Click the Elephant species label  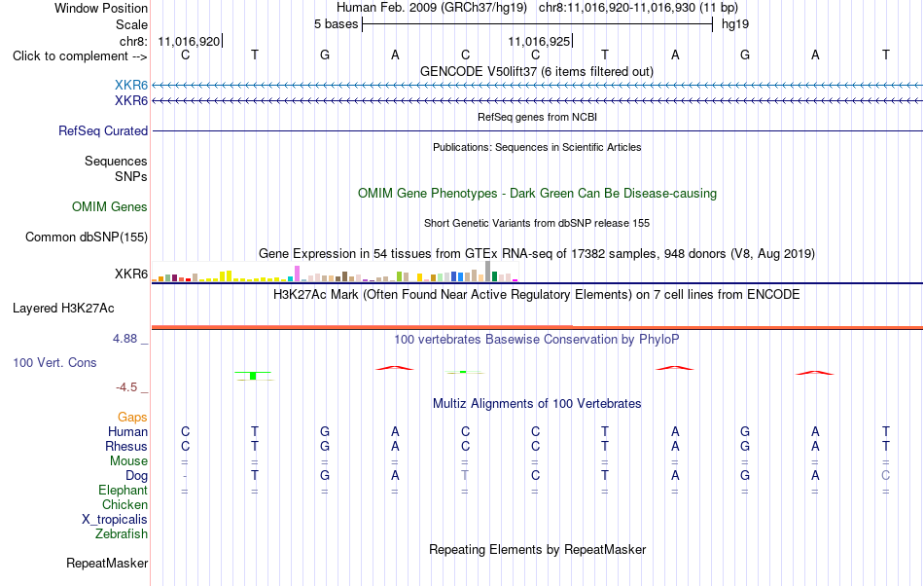(123, 490)
